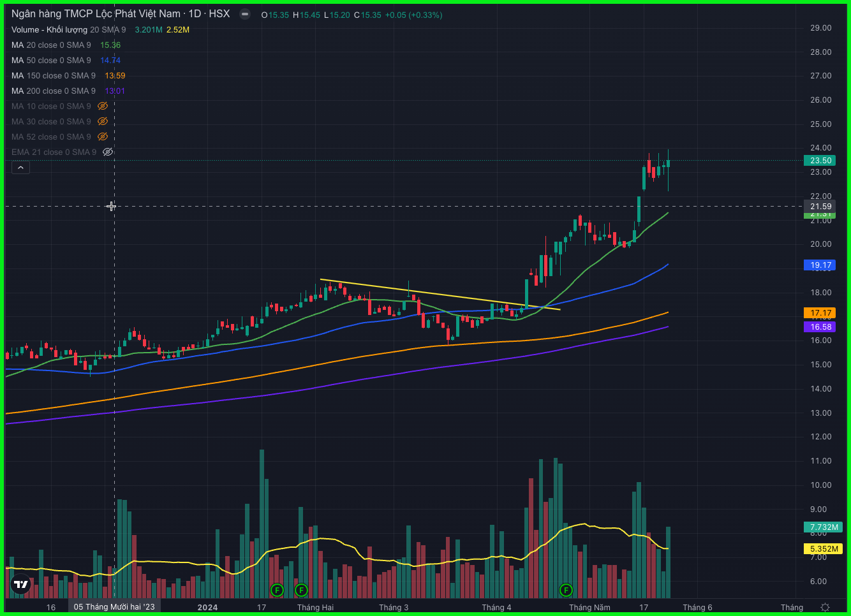Click the market status icon beside HSX
Image resolution: width=851 pixels, height=616 pixels.
point(245,14)
